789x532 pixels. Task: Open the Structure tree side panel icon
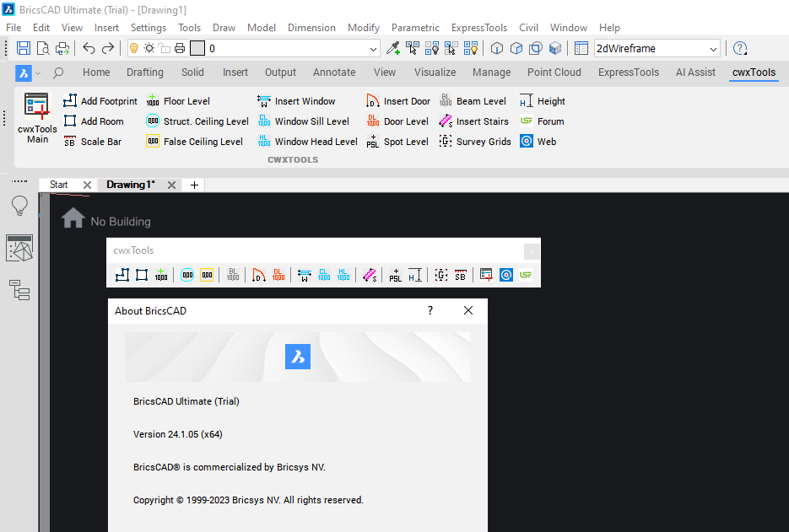[19, 290]
